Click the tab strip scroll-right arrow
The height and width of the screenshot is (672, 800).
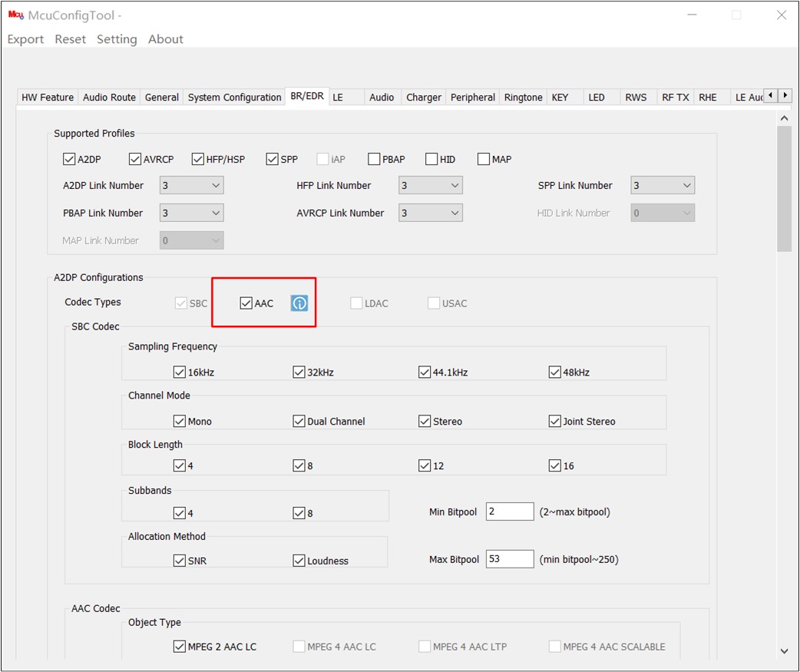click(785, 95)
